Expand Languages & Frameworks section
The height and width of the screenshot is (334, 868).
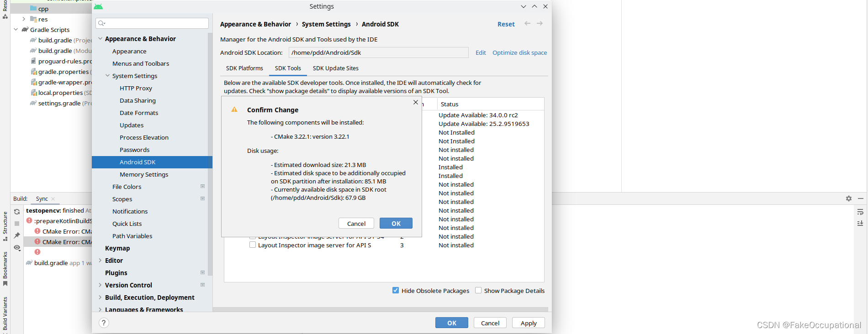click(x=100, y=309)
